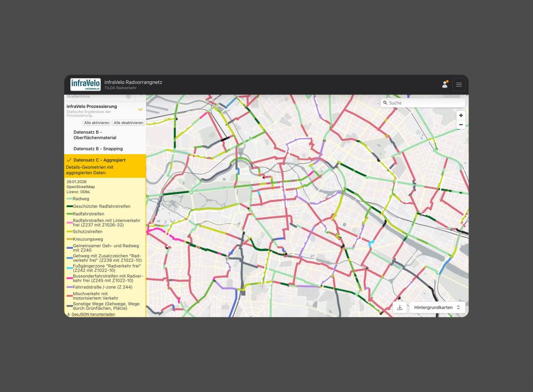Viewport: 533px width, 392px height.
Task: Collapse the infraVelo Prozessierung section chevron
Action: click(x=140, y=109)
